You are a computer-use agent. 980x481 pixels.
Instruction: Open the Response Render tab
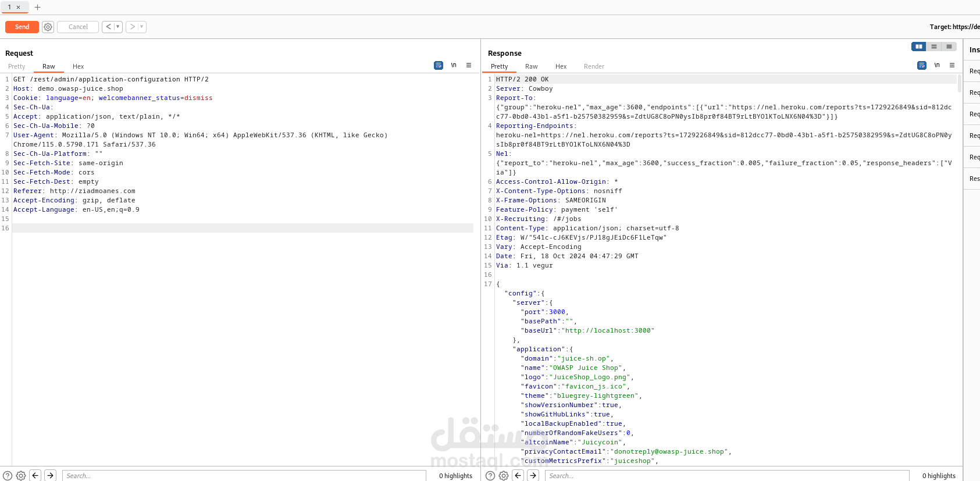[x=594, y=66]
